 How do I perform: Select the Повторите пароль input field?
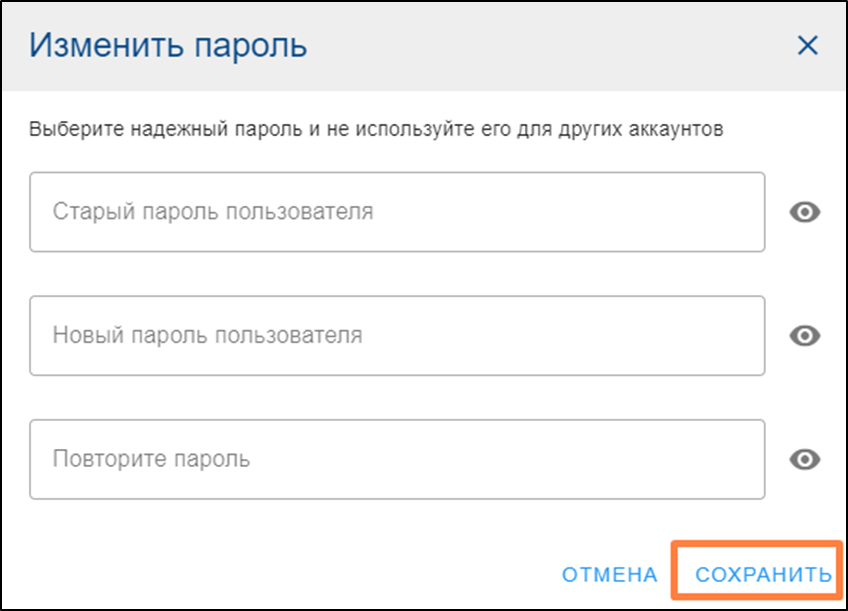(x=397, y=459)
